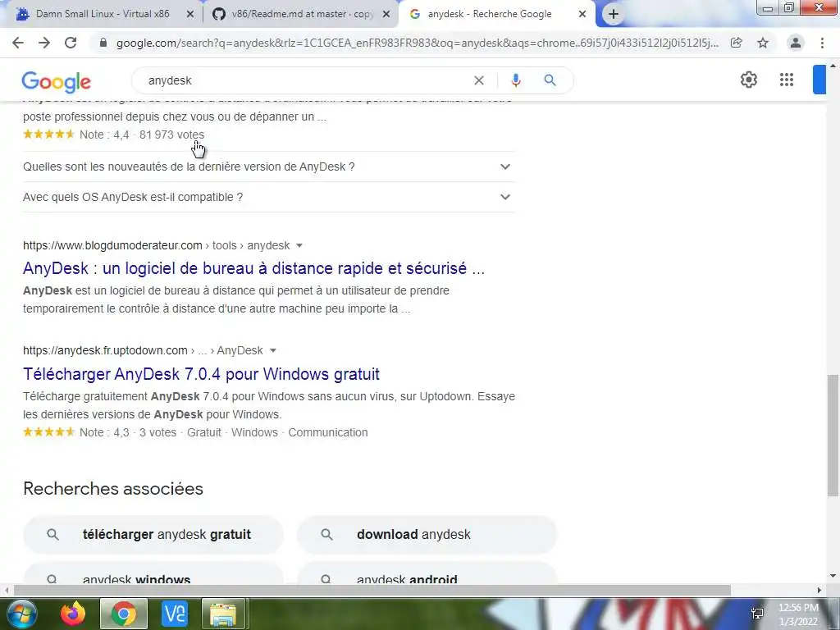Viewport: 840px width, 630px height.
Task: Open site security padlock info
Action: pyautogui.click(x=103, y=43)
